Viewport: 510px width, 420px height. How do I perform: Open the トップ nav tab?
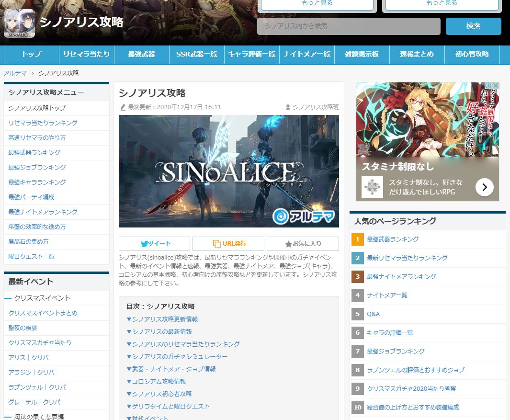pyautogui.click(x=32, y=54)
